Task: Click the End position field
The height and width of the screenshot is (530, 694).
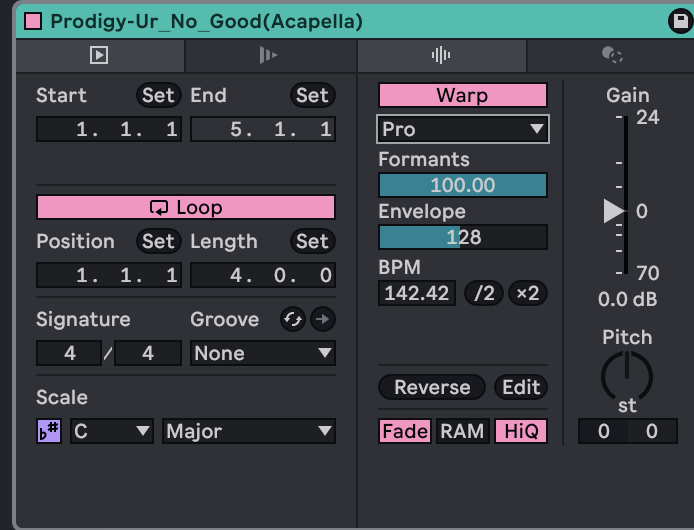Action: (x=263, y=129)
